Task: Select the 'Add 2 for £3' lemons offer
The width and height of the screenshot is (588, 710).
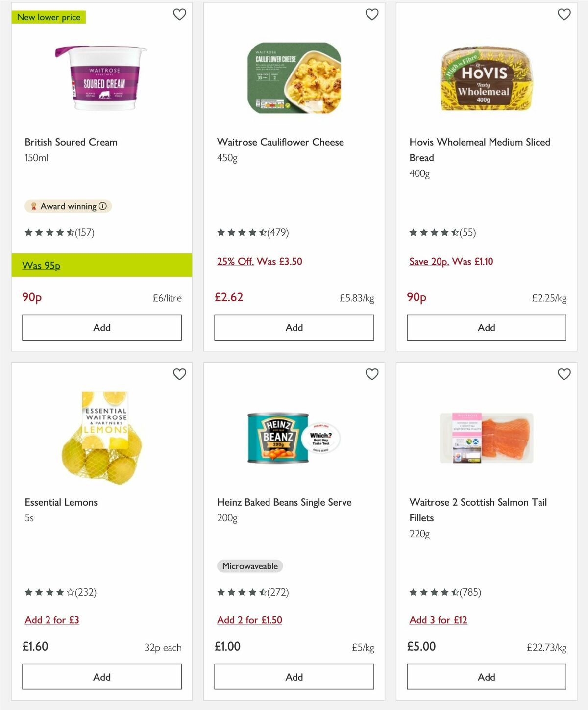Action: pyautogui.click(x=52, y=620)
